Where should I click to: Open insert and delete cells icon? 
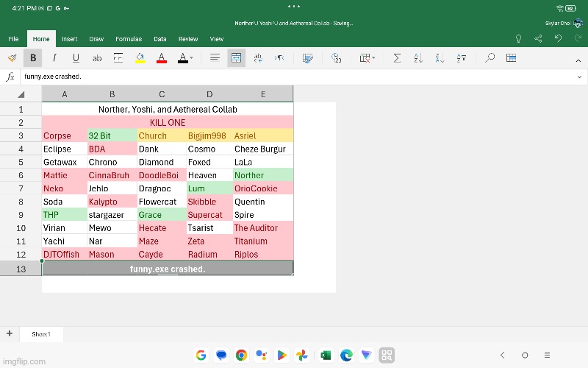[x=365, y=58]
